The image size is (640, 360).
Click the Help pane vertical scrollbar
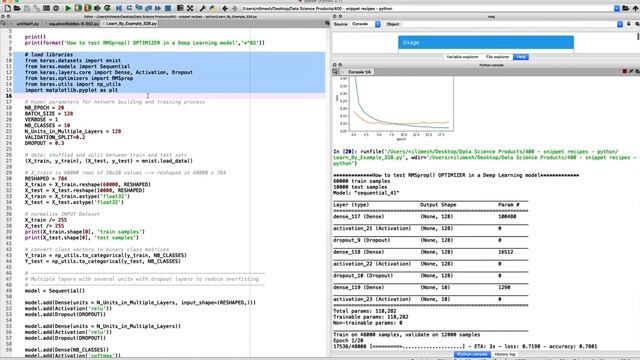tap(638, 36)
